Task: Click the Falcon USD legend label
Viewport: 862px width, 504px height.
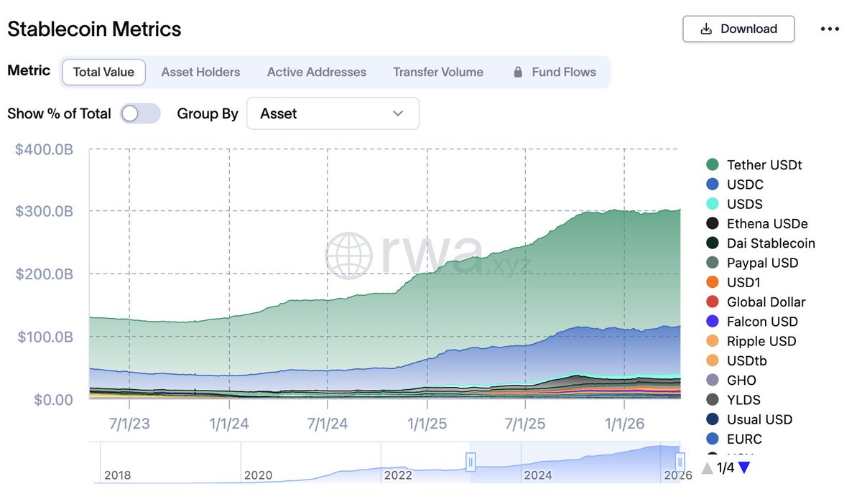Action: coord(762,322)
